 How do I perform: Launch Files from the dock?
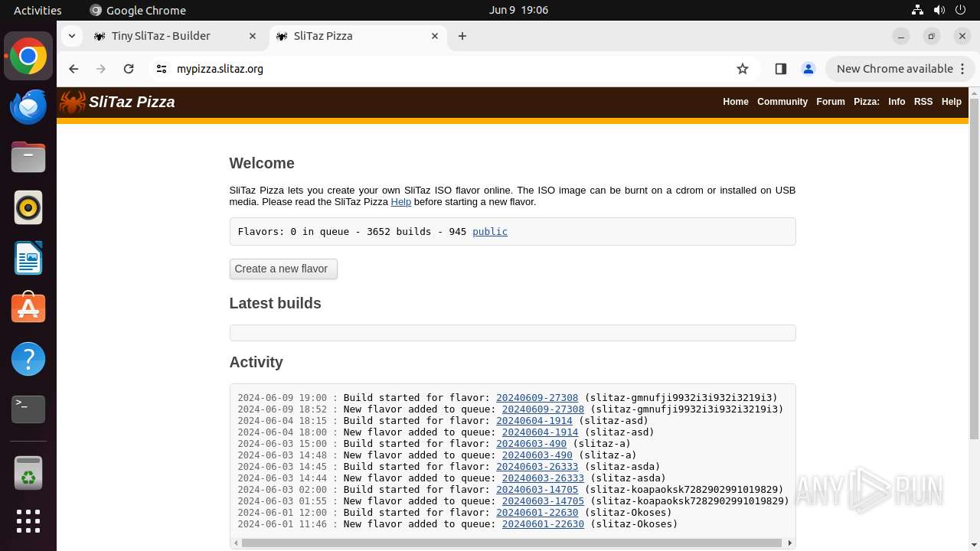[x=28, y=158]
